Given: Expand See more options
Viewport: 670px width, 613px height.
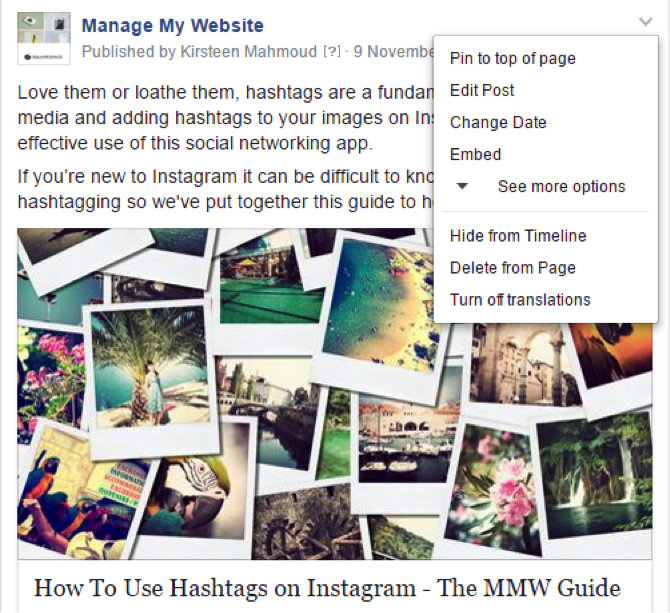Looking at the screenshot, I should [561, 187].
